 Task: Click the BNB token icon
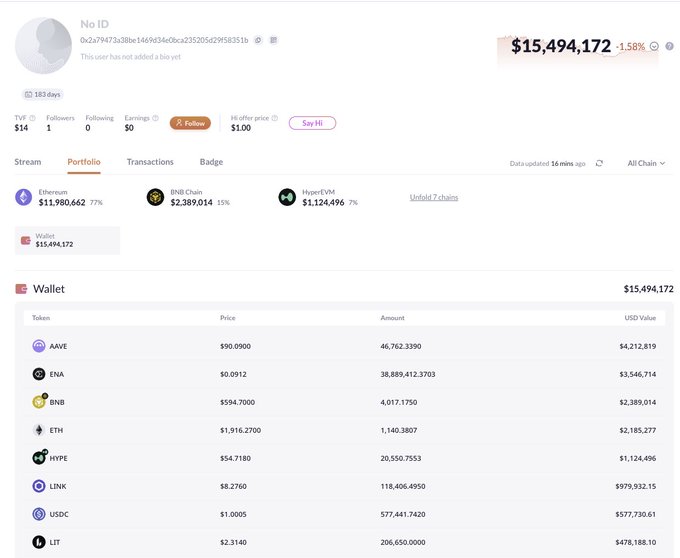click(39, 402)
